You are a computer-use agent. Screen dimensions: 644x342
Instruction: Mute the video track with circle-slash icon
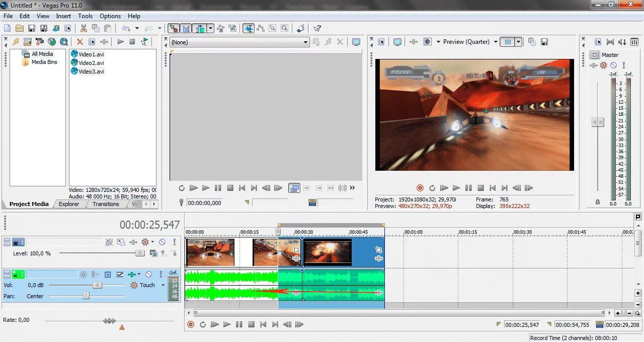coord(162,242)
